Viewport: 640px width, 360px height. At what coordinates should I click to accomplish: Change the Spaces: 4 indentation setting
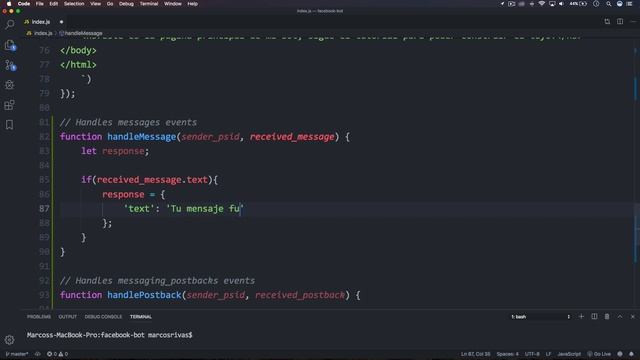coord(507,354)
